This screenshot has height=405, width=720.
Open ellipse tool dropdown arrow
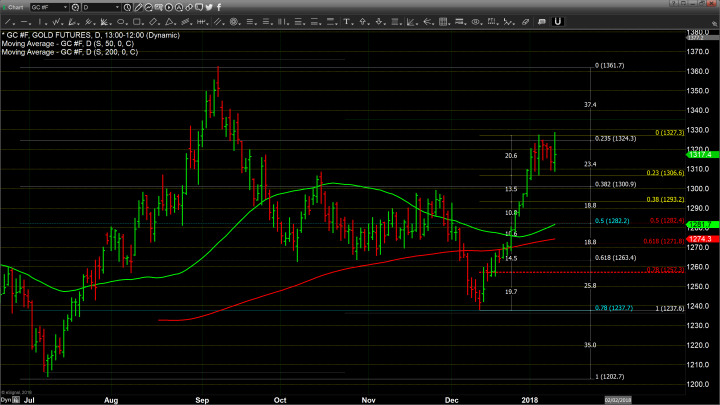pos(127,24)
